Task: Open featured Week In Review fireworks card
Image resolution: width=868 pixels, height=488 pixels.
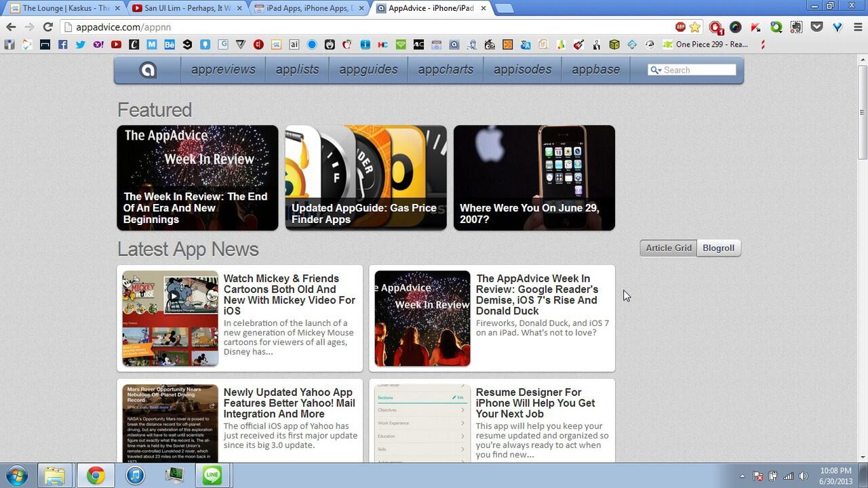Action: tap(197, 178)
